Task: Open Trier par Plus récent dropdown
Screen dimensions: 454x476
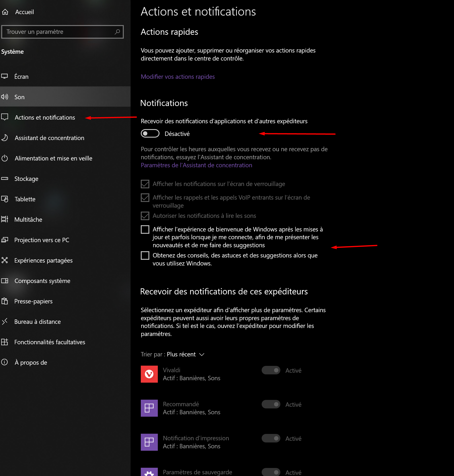Action: click(x=173, y=354)
